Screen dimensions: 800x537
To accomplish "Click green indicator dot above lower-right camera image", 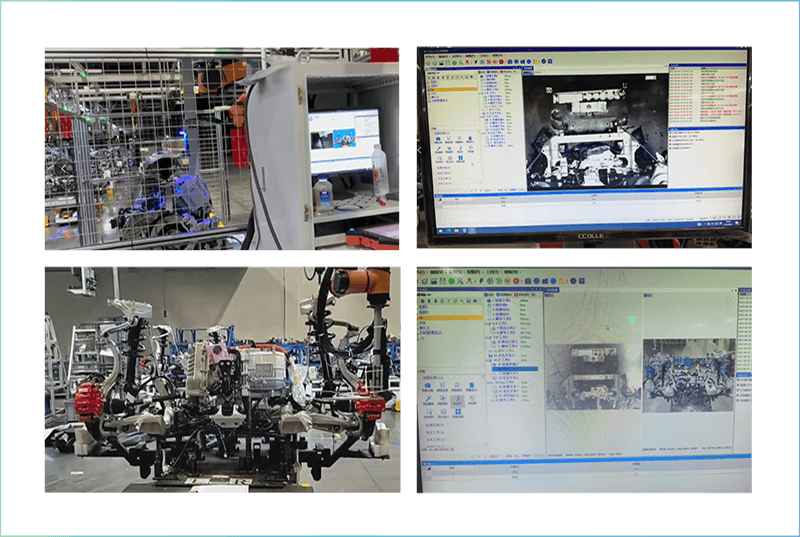I will tap(631, 319).
